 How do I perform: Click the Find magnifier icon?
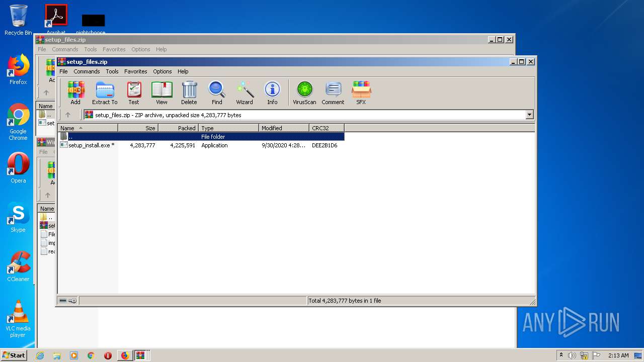click(x=217, y=93)
